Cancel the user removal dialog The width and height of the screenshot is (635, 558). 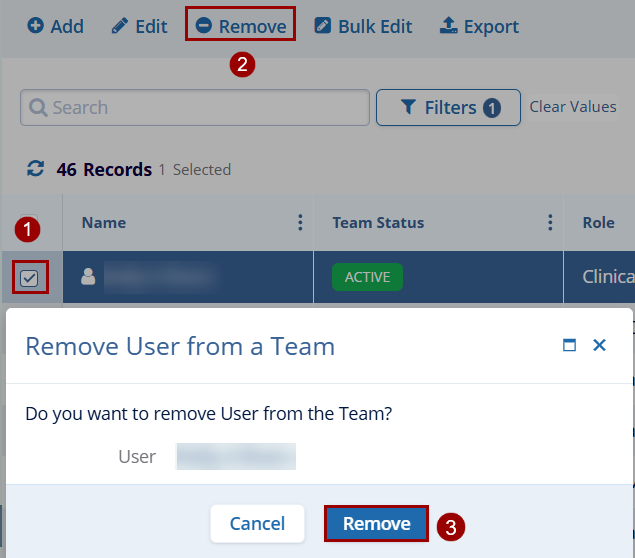click(x=257, y=523)
